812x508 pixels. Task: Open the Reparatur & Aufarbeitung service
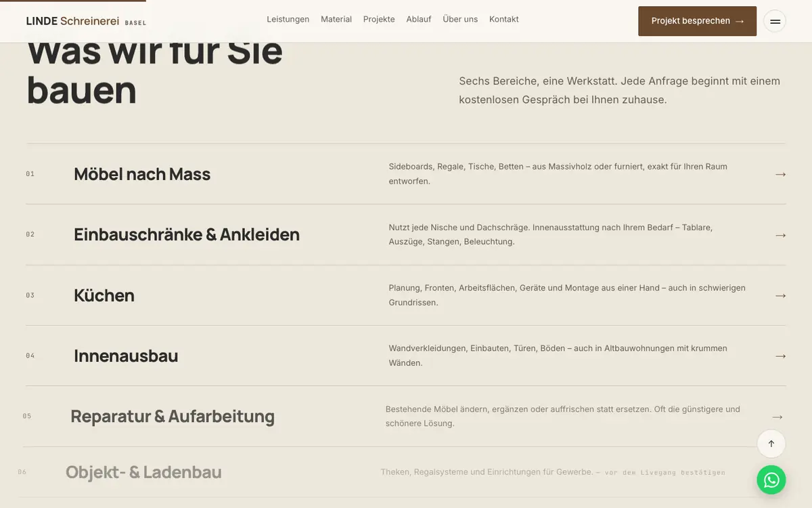click(x=173, y=416)
